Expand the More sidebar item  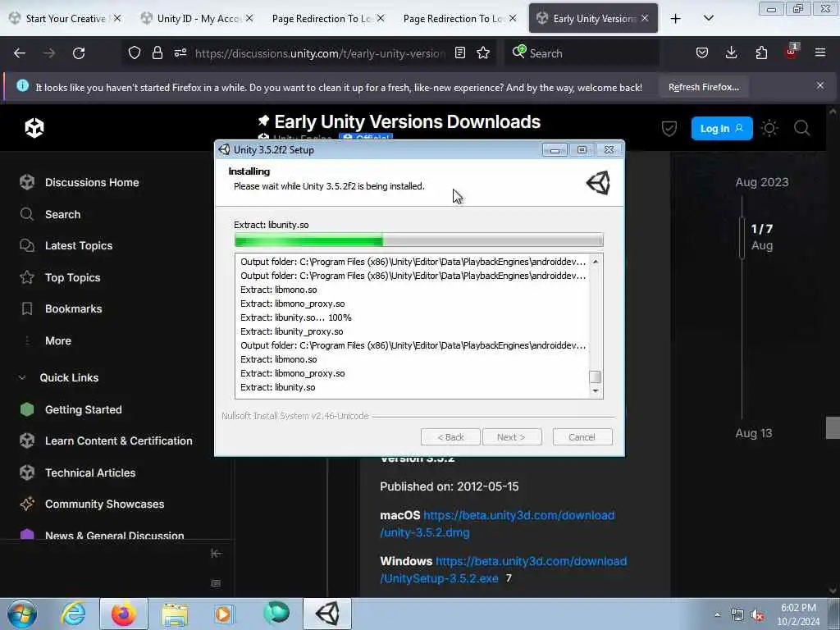point(58,340)
